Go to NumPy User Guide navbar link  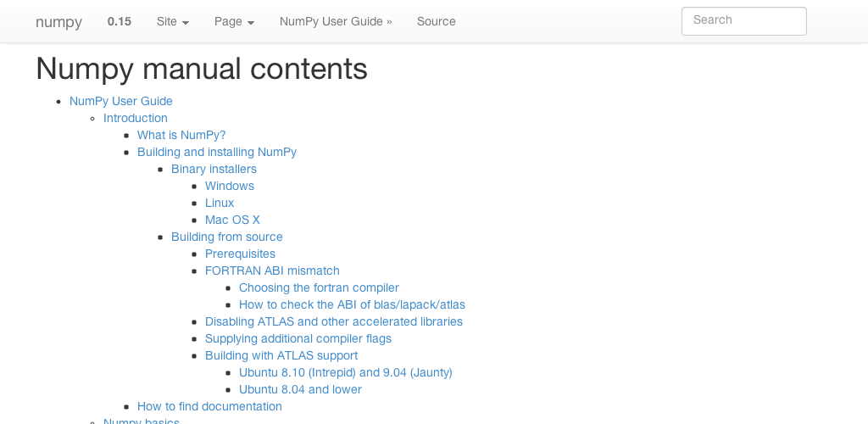point(336,21)
